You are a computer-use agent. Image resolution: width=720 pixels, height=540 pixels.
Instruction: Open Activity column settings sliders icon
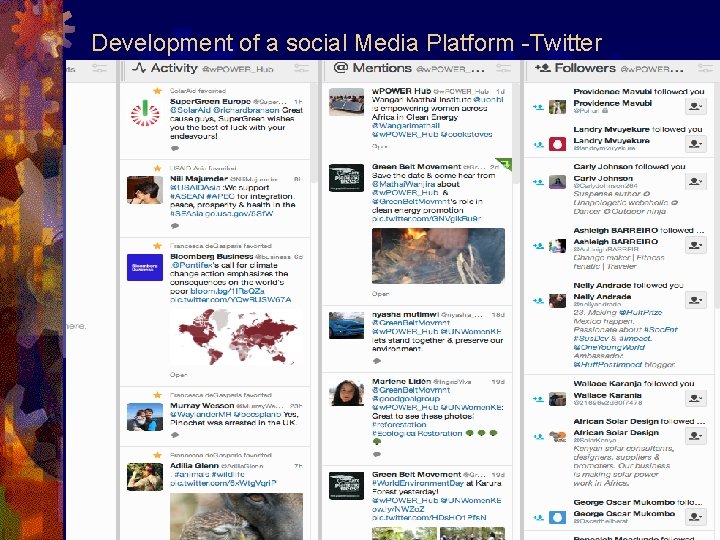click(302, 68)
